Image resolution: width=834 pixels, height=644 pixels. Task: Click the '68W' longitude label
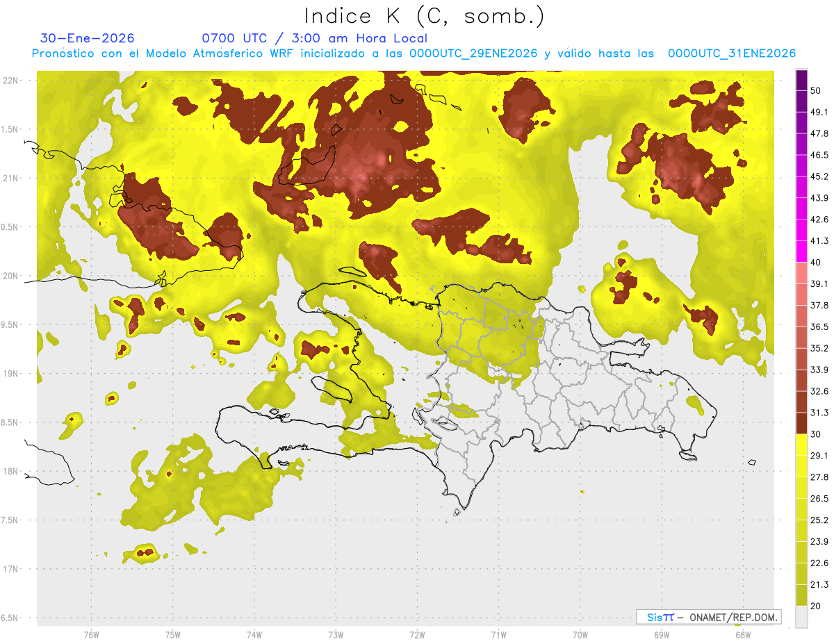[x=743, y=634]
